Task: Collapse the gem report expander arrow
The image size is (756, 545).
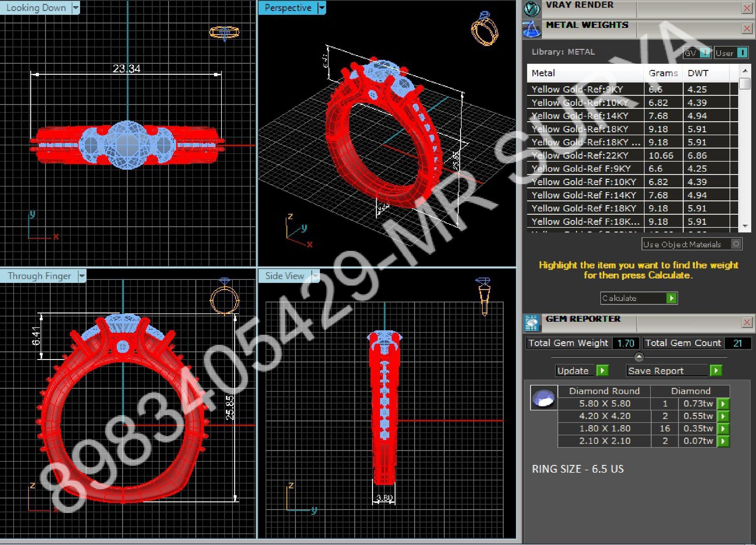Action: [x=639, y=357]
